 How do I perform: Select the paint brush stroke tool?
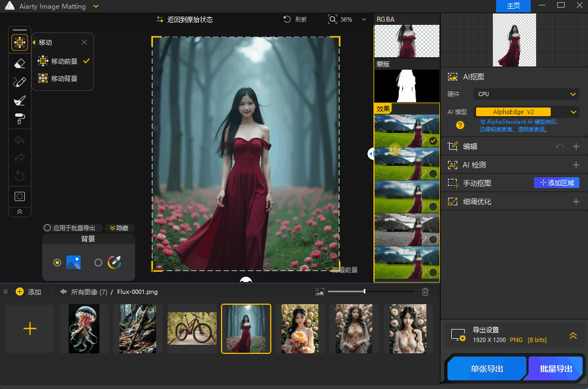19,100
